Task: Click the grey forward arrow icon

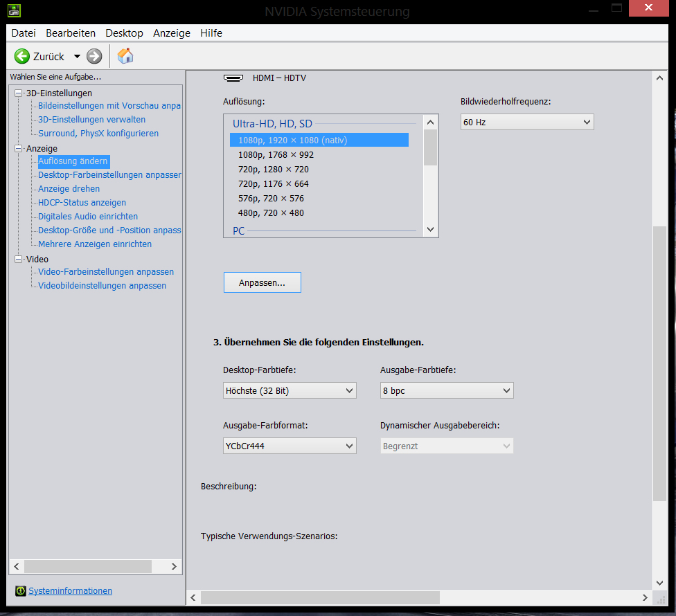Action: 94,57
